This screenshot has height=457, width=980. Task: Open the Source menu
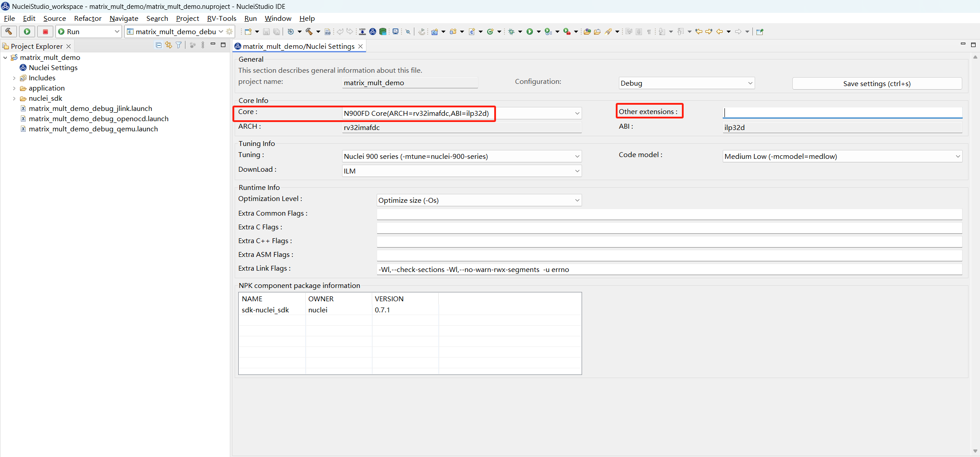coord(55,18)
